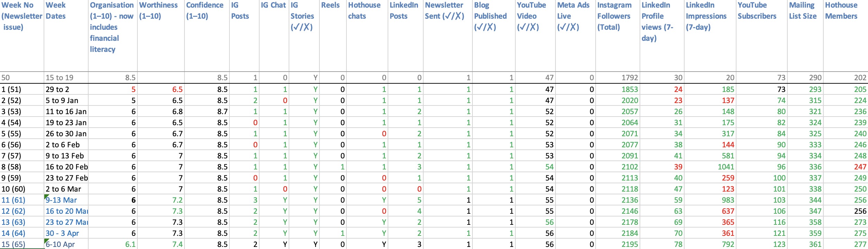868x249 pixels.
Task: Select the Worthiness (1–10) column header
Action: 161,36
